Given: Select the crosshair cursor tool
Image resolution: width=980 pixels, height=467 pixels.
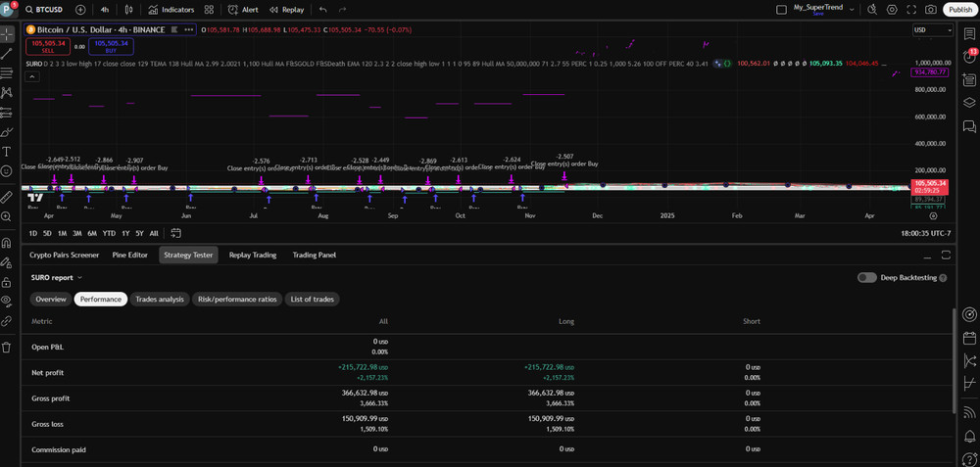Looking at the screenshot, I should (x=7, y=33).
